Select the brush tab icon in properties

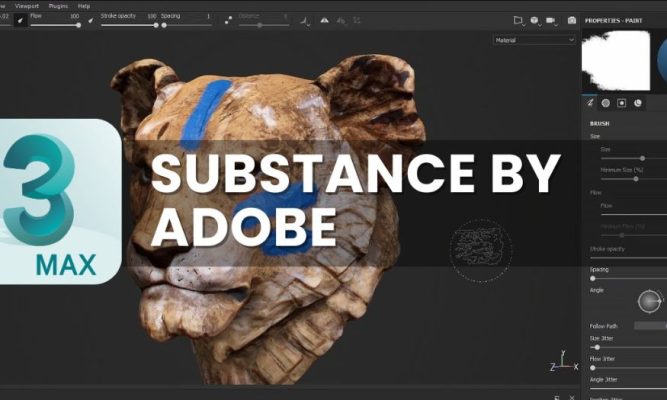[x=590, y=102]
